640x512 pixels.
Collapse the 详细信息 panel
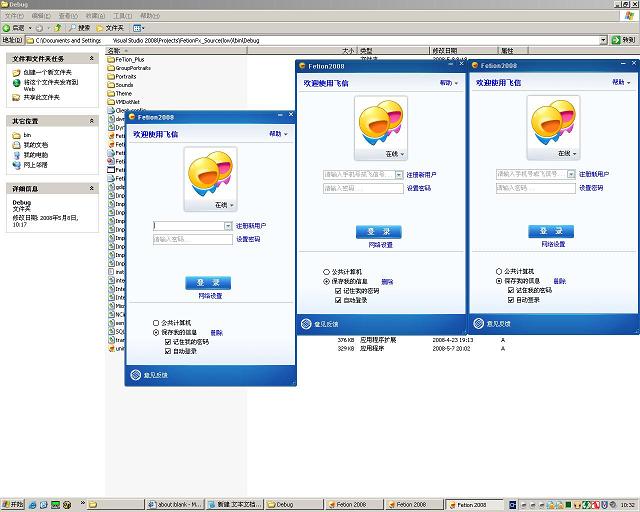click(92, 188)
